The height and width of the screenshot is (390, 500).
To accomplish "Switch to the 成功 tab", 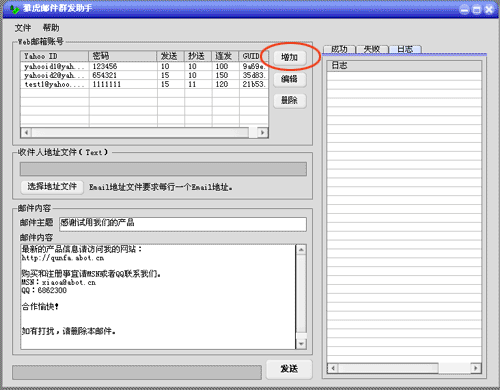I will pos(339,49).
